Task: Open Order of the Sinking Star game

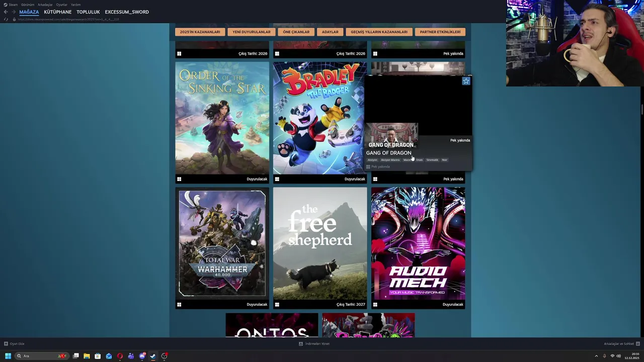Action: tap(222, 118)
